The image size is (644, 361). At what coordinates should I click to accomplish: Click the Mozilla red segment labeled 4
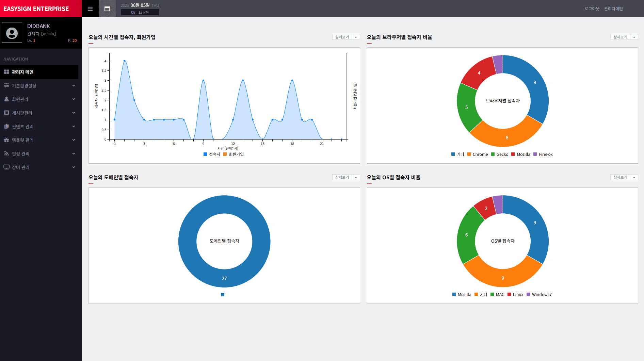coord(479,73)
